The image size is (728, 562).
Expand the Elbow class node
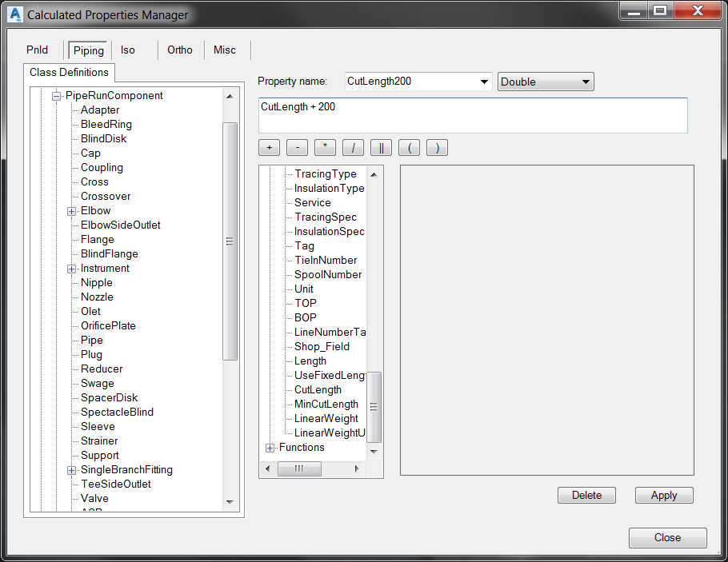point(71,210)
